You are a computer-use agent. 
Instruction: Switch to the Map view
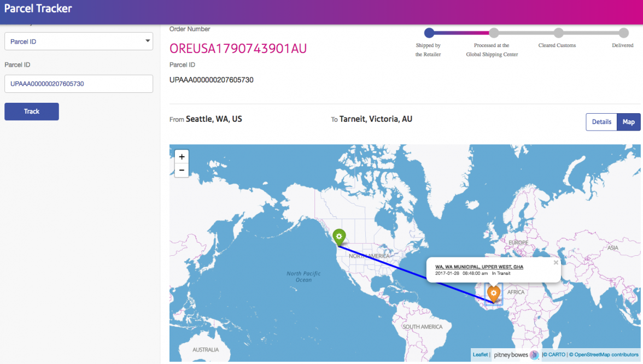click(628, 122)
